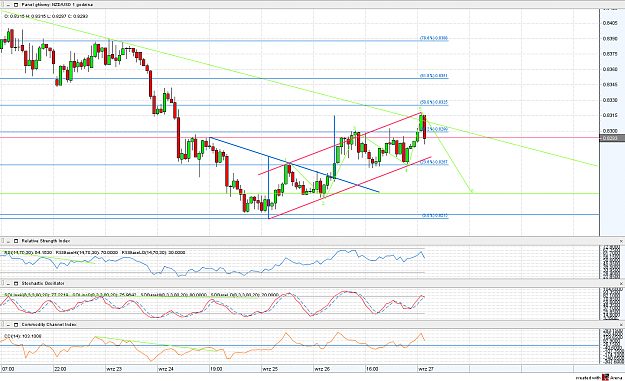Click the 07:00 time axis label

click(x=8, y=369)
